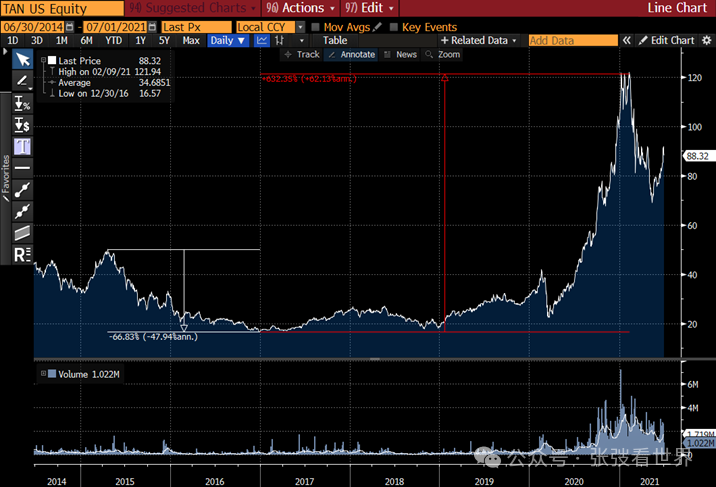Screen dimensions: 716x487
Task: Switch to line chart style icon
Action: pyautogui.click(x=262, y=40)
